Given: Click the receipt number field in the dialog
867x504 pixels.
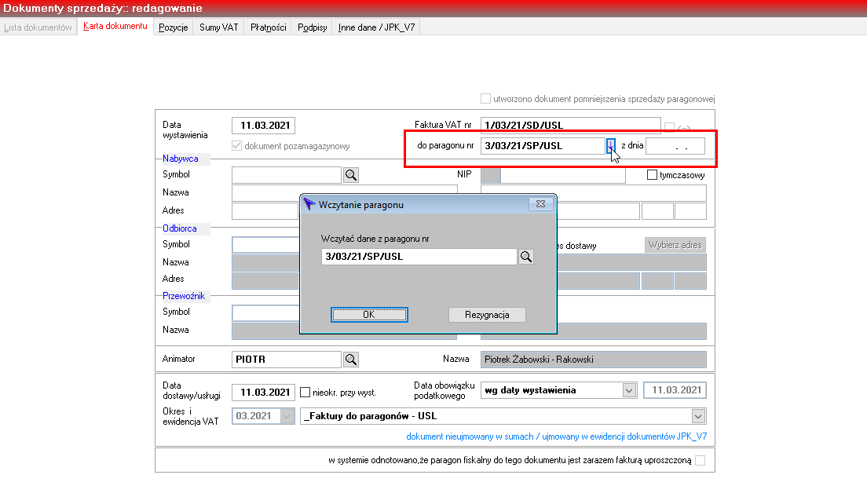Looking at the screenshot, I should (x=419, y=257).
